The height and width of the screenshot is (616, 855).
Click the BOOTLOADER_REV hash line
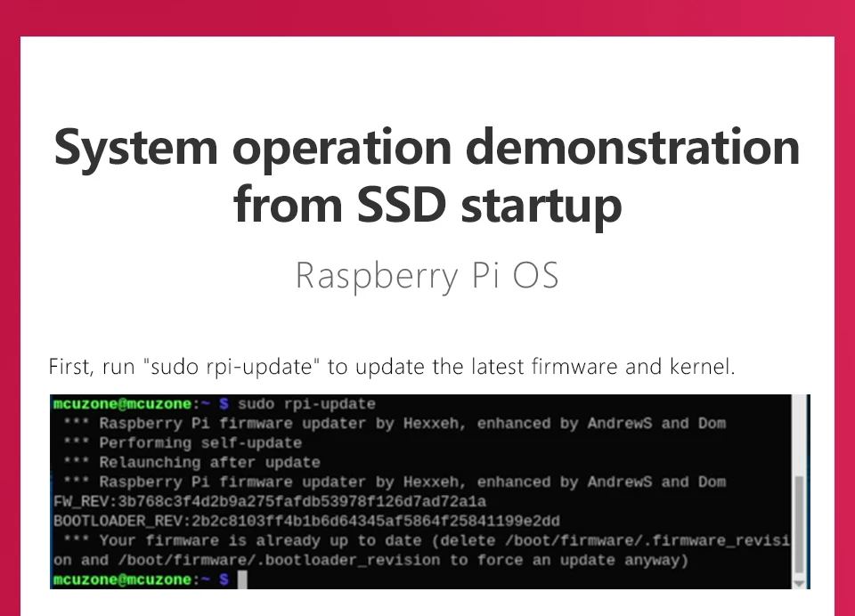point(305,522)
